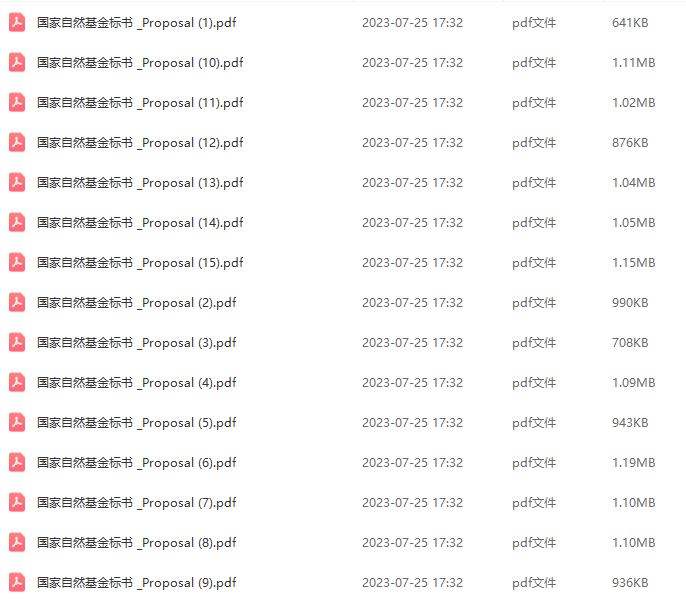Click the date in the Proposal (9).pdf row
This screenshot has width=686, height=601.
click(412, 583)
